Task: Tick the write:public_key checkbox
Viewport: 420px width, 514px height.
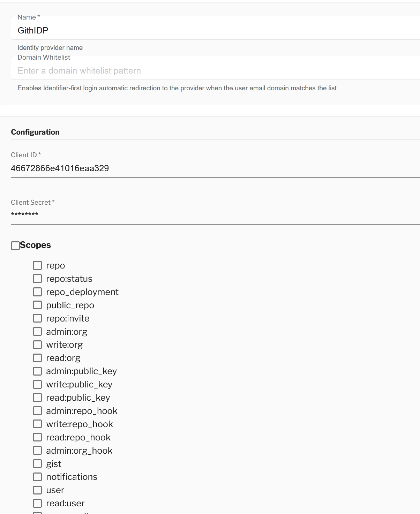Action: [37, 385]
